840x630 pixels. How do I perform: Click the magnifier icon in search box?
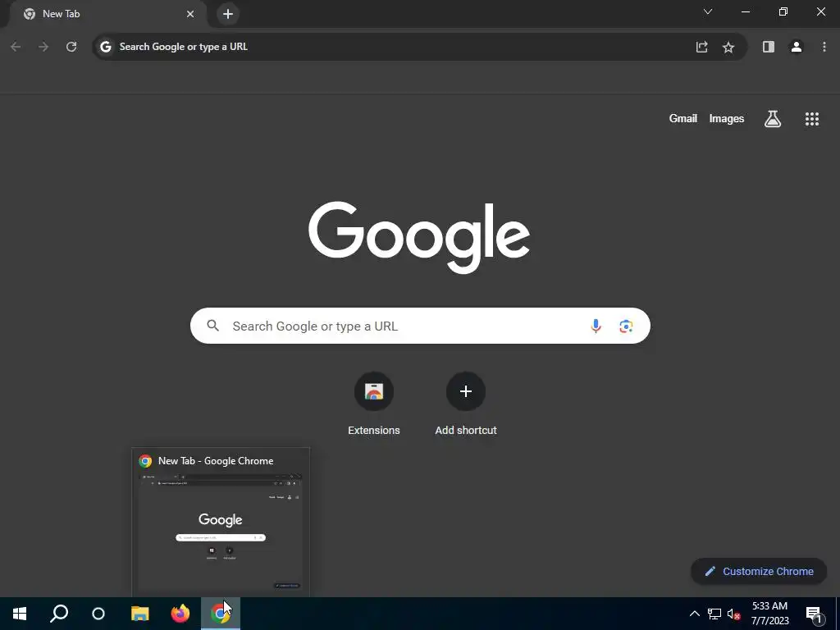tap(212, 326)
